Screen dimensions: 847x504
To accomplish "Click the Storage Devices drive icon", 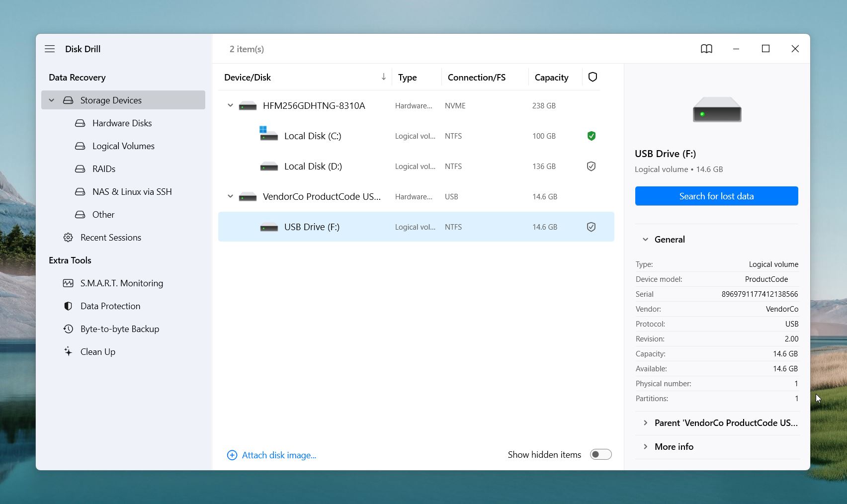I will point(68,100).
